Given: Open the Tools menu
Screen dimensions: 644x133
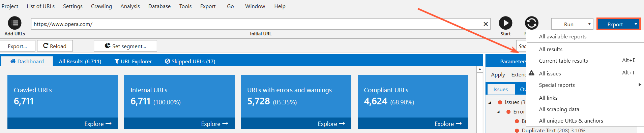Looking at the screenshot, I should click(x=185, y=6).
